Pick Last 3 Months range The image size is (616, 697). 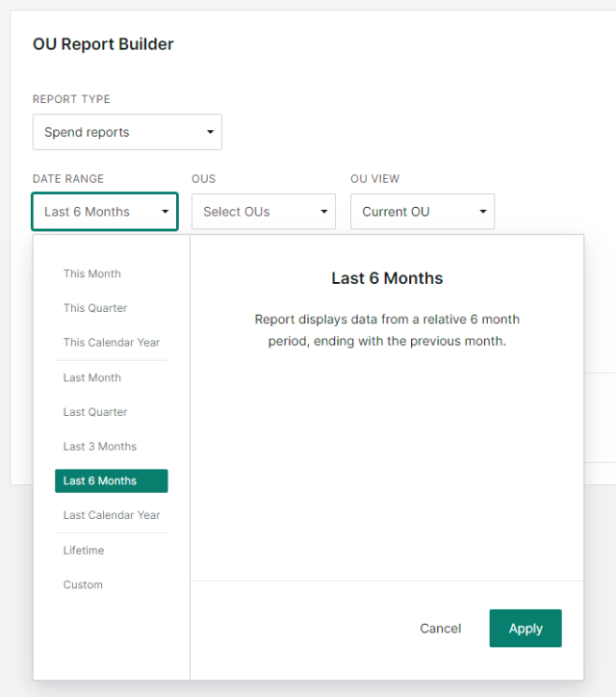(x=100, y=447)
